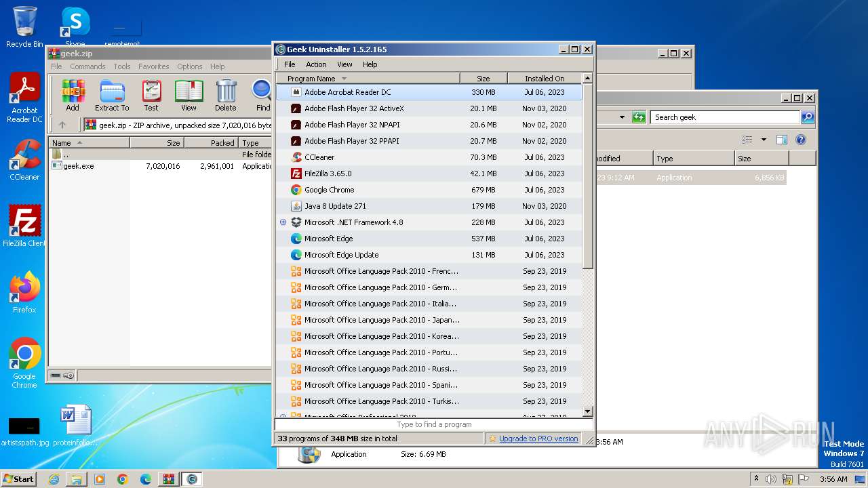Screen dimensions: 868x488
Task: Select the Microsoft Edge program icon
Action: pyautogui.click(x=296, y=239)
